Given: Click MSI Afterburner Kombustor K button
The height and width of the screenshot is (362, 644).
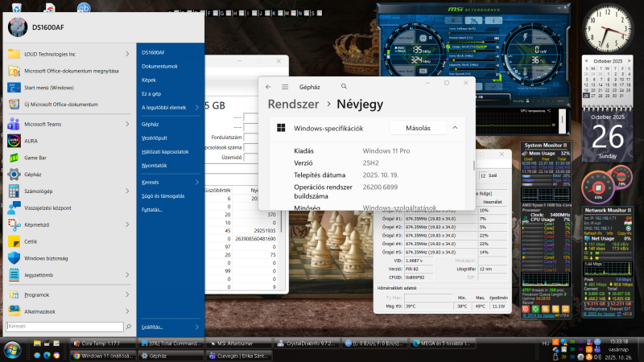Looking at the screenshot, I should [453, 20].
